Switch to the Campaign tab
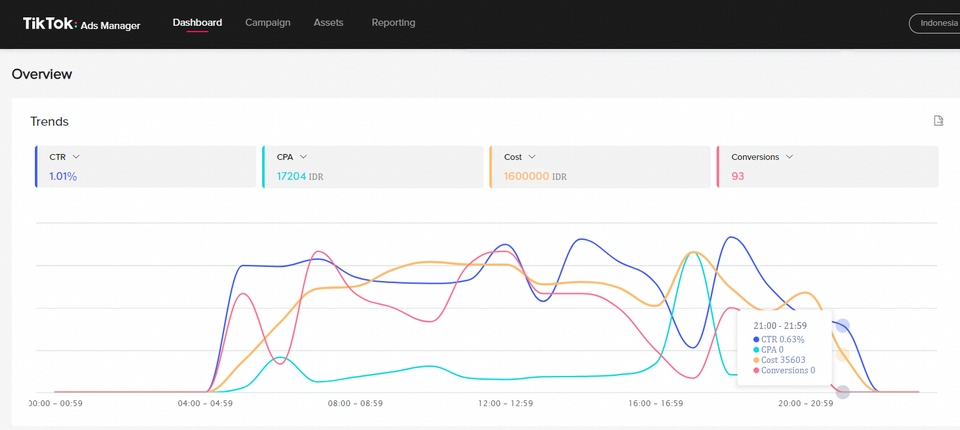The image size is (960, 430). coord(268,23)
